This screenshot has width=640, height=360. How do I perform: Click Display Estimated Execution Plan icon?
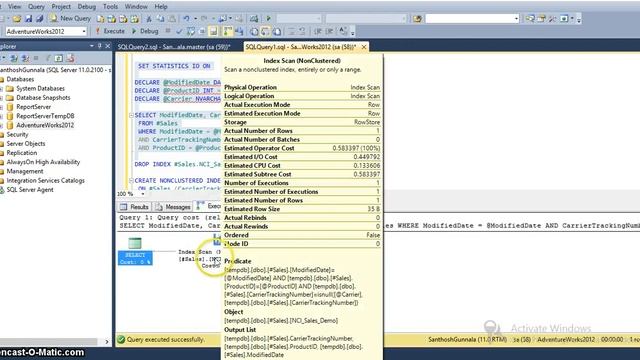pos(190,31)
